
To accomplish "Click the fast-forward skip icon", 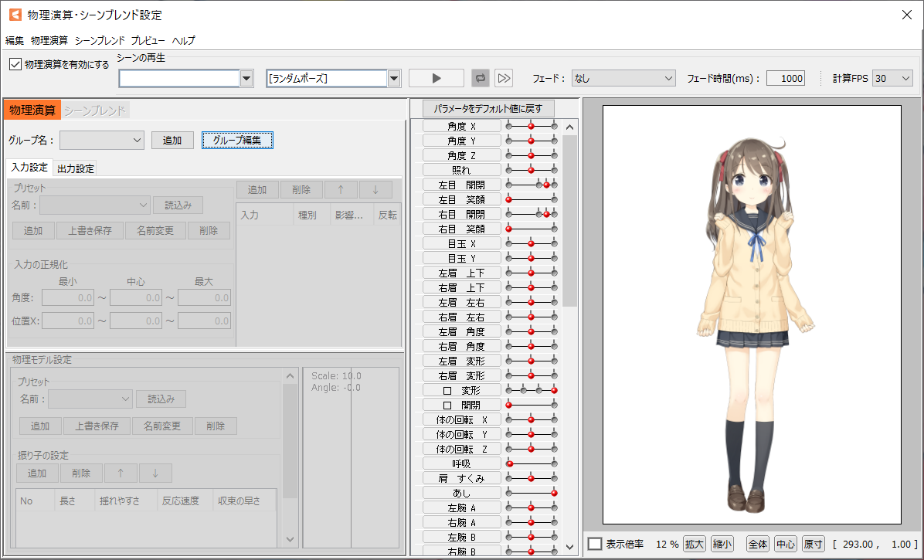I will click(504, 78).
